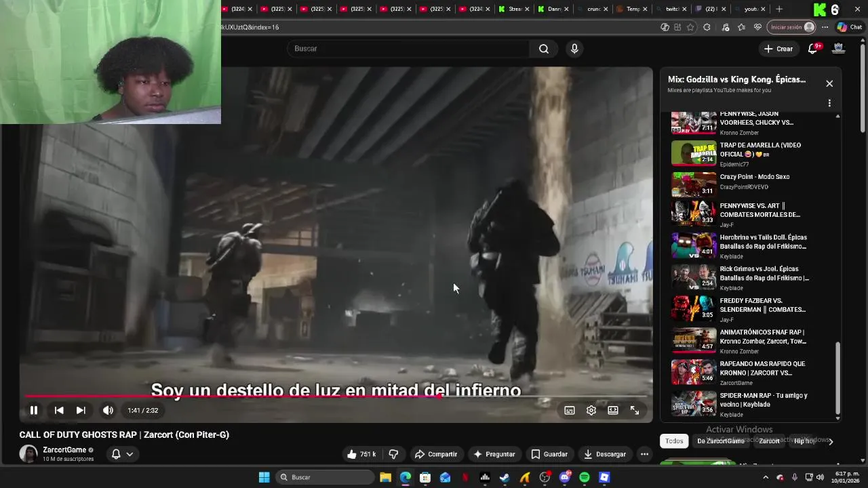
Task: Open Windows Start menu
Action: tap(264, 477)
